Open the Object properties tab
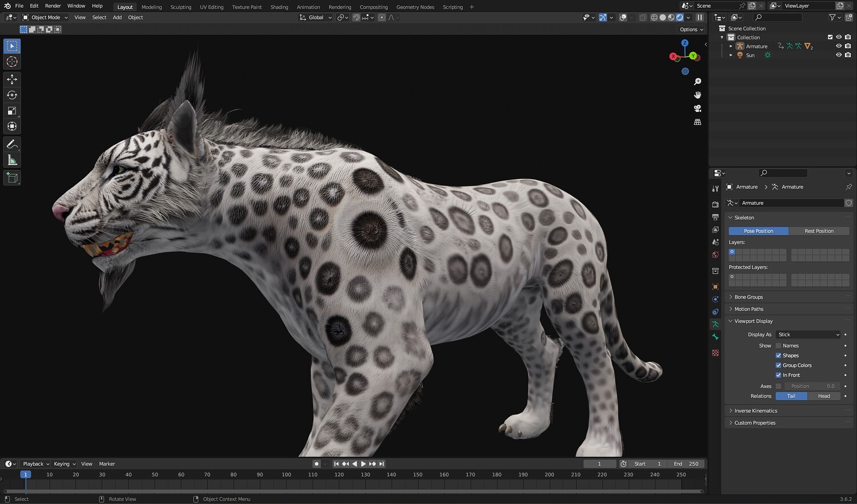 [x=715, y=287]
